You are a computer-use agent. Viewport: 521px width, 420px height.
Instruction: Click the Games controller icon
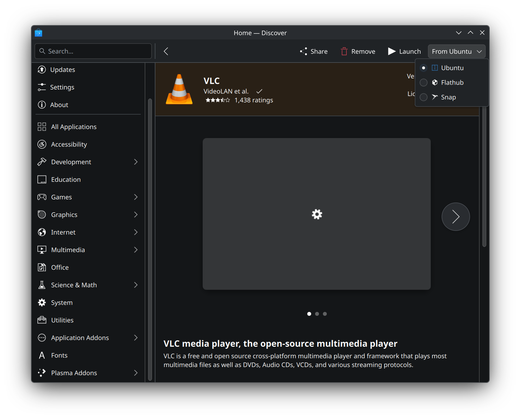pyautogui.click(x=42, y=197)
